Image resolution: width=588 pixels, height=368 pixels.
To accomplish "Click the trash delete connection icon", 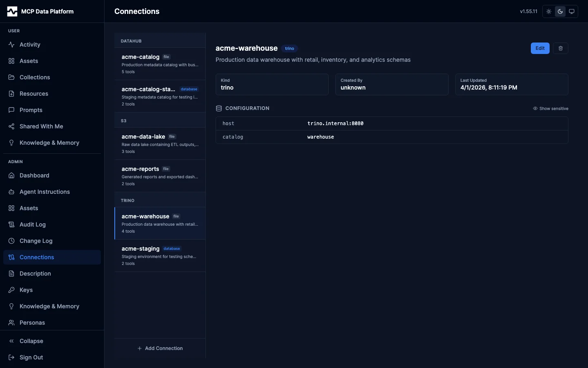I will pos(560,48).
